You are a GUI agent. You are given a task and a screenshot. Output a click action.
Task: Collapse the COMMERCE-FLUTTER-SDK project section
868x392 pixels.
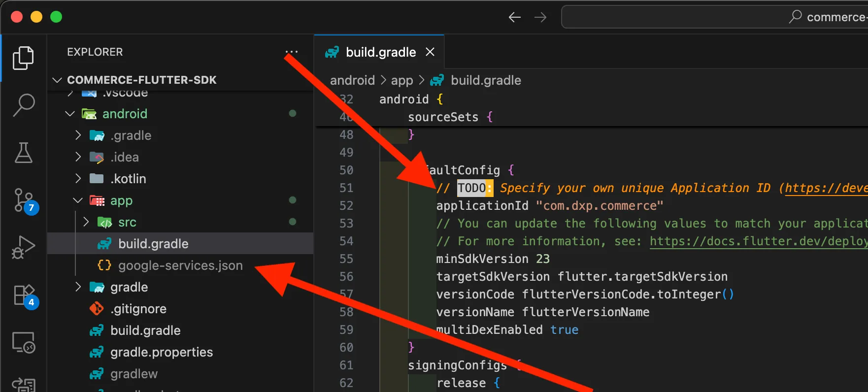[x=57, y=80]
